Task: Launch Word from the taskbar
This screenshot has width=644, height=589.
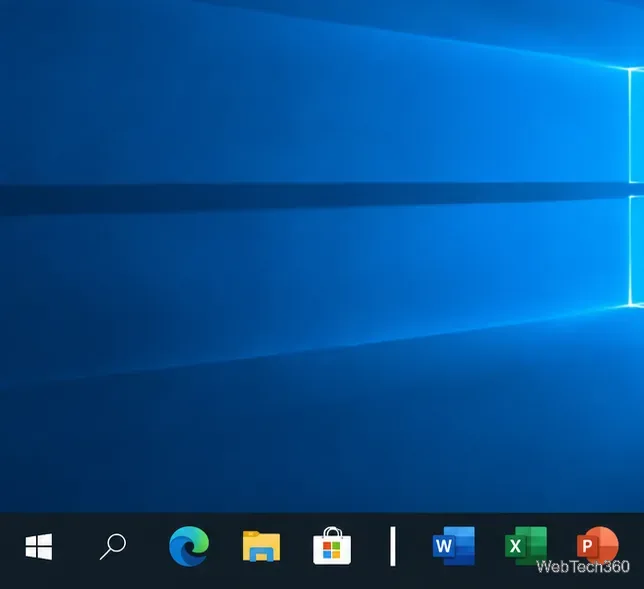Action: click(x=453, y=546)
